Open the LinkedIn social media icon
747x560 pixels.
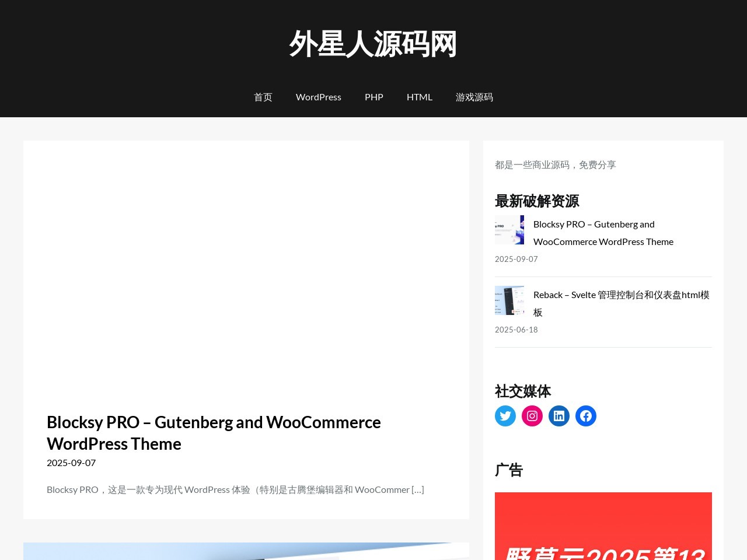pos(559,416)
